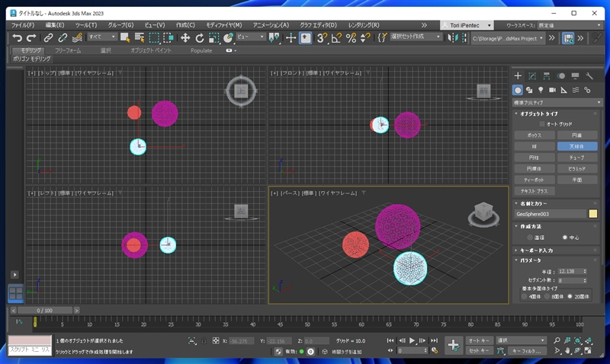Screen dimensions: 610x364
Task: Select the Lights category icon
Action: pyautogui.click(x=541, y=90)
